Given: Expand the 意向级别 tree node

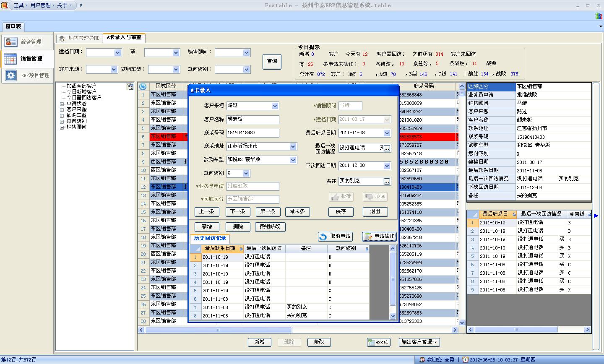Looking at the screenshot, I should point(62,121).
